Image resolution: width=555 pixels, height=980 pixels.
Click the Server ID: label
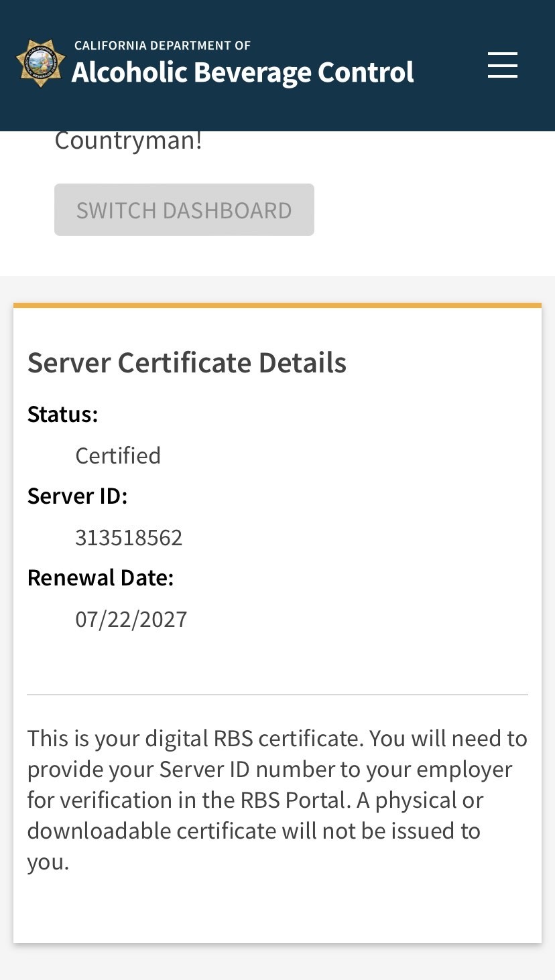point(77,496)
